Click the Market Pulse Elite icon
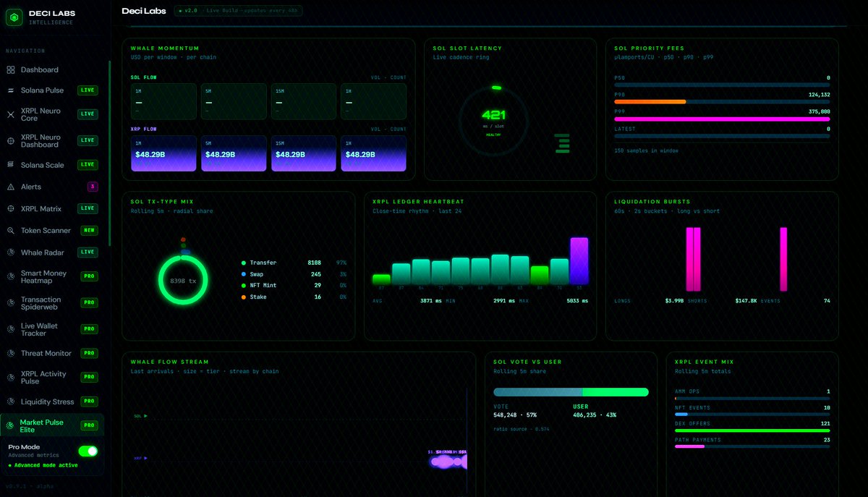Viewport: 868px width, 497px height. (11, 425)
